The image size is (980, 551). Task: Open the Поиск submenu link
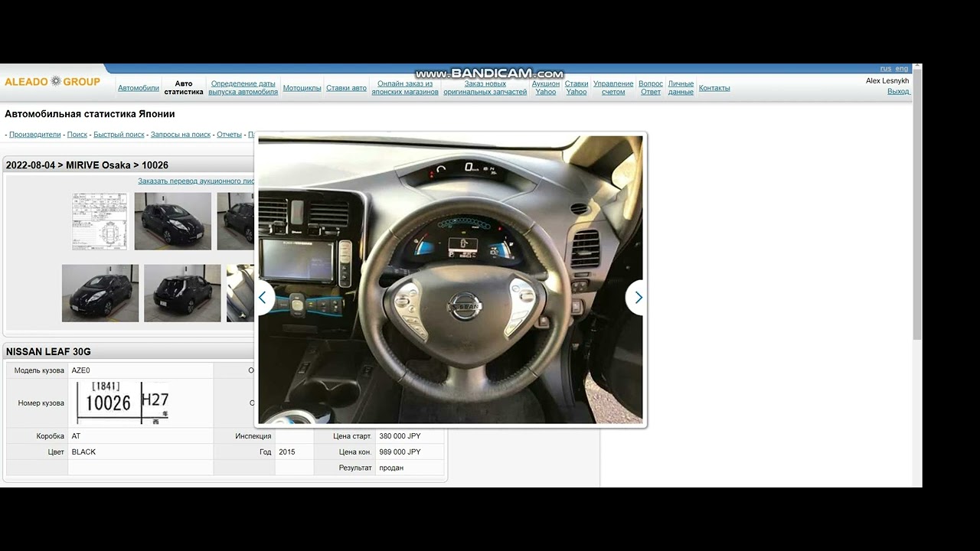click(77, 135)
